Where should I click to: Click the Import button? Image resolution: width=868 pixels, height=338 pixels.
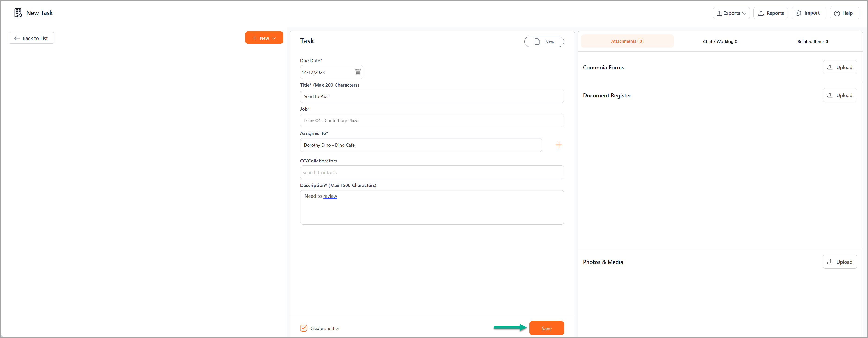808,13
